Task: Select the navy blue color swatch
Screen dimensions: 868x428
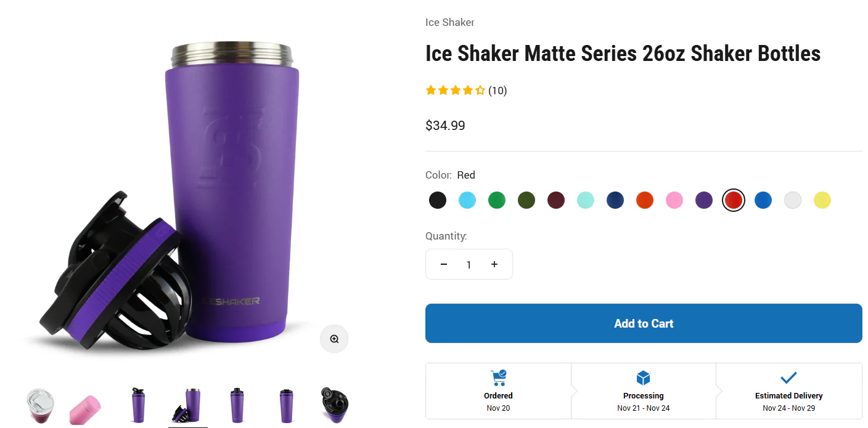Action: coord(615,200)
